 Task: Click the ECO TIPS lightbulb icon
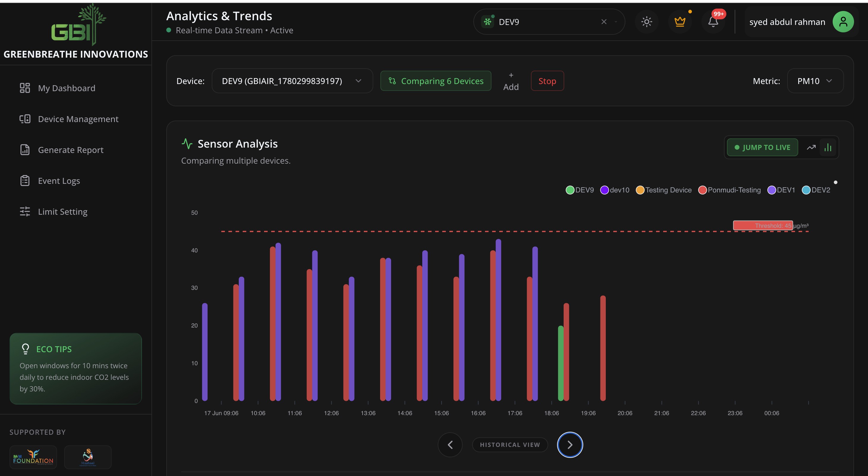click(25, 349)
